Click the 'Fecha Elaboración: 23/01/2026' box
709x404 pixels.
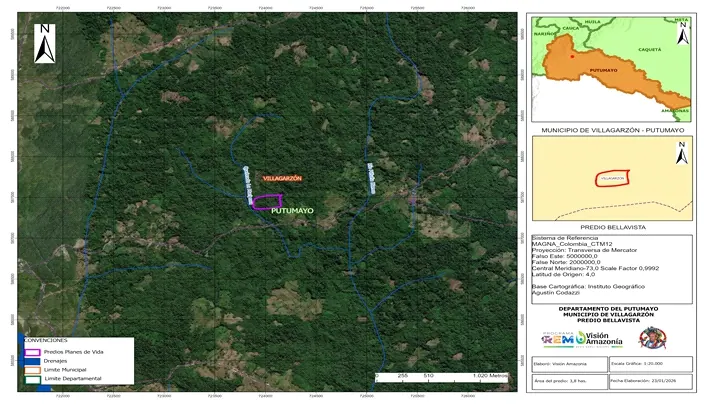pyautogui.click(x=651, y=381)
